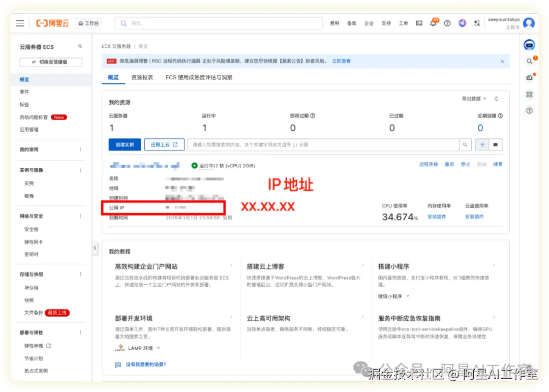Expand the 微信小程序 dropdown

point(393,296)
